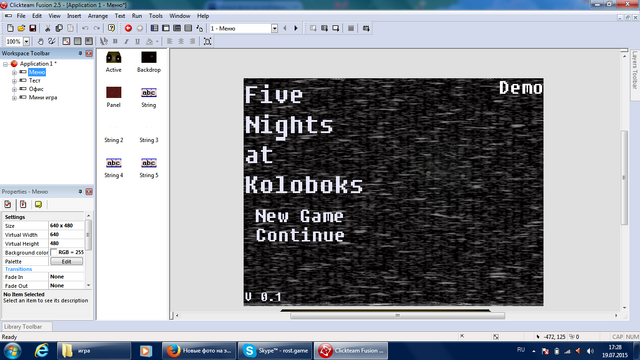Open the Insert menu
This screenshot has width=640, height=360.
click(x=74, y=16)
